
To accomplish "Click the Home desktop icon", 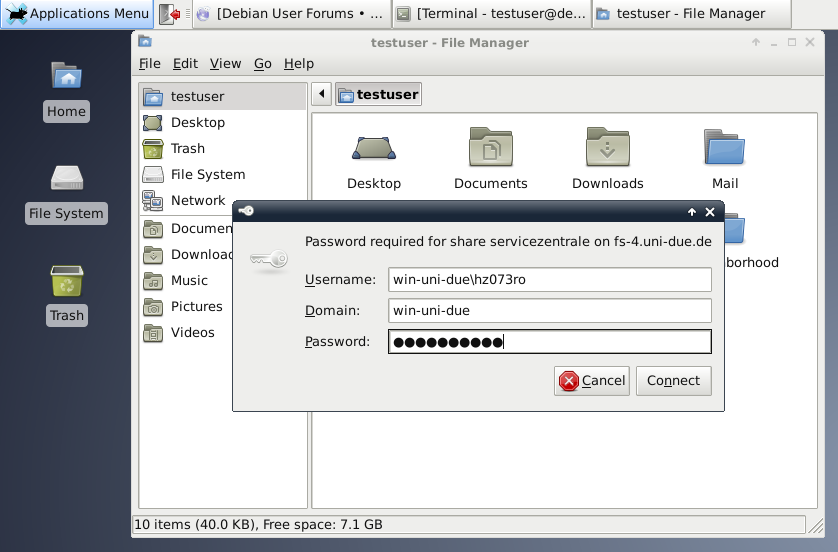I will (x=67, y=88).
